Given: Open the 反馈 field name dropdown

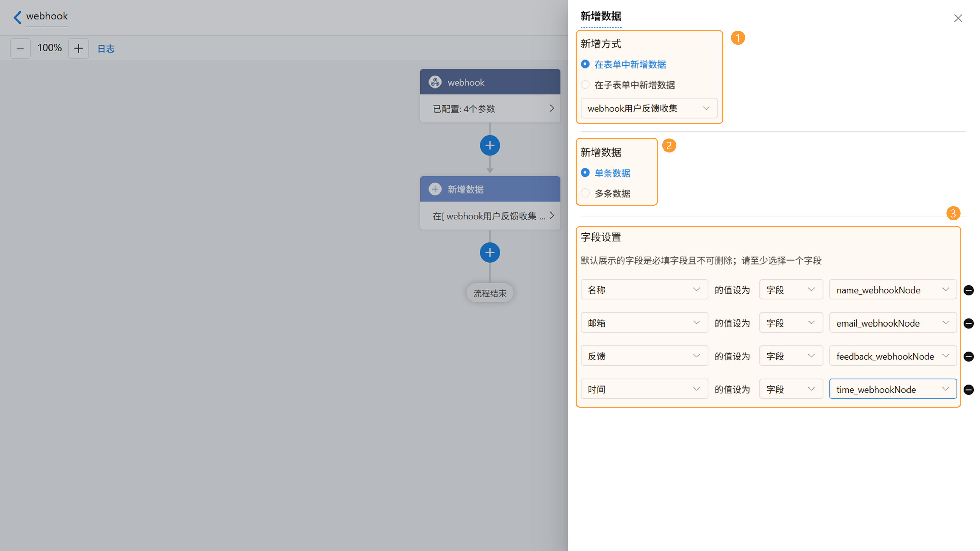Looking at the screenshot, I should coord(644,356).
